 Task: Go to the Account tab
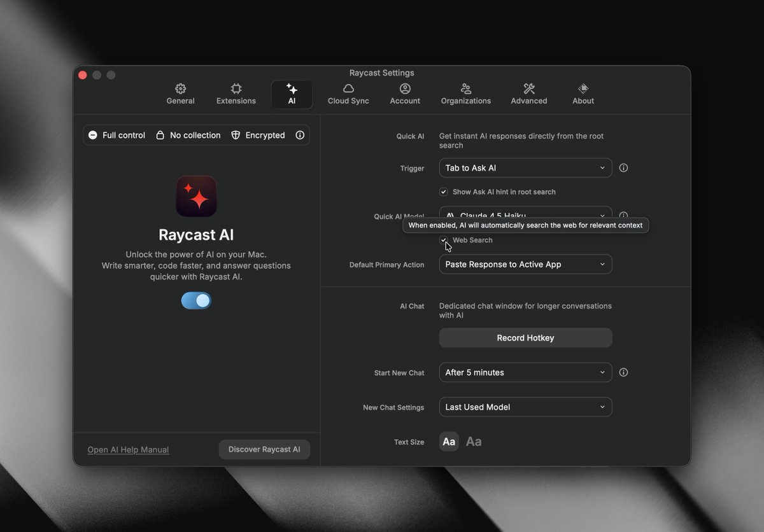point(405,94)
